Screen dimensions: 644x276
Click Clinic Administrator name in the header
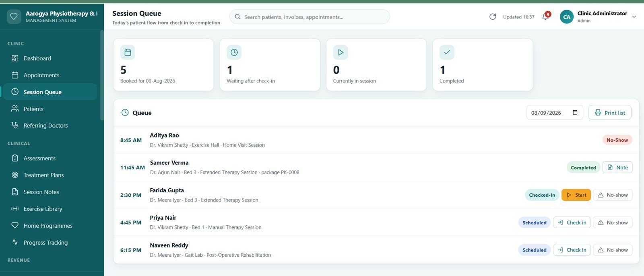coord(602,13)
